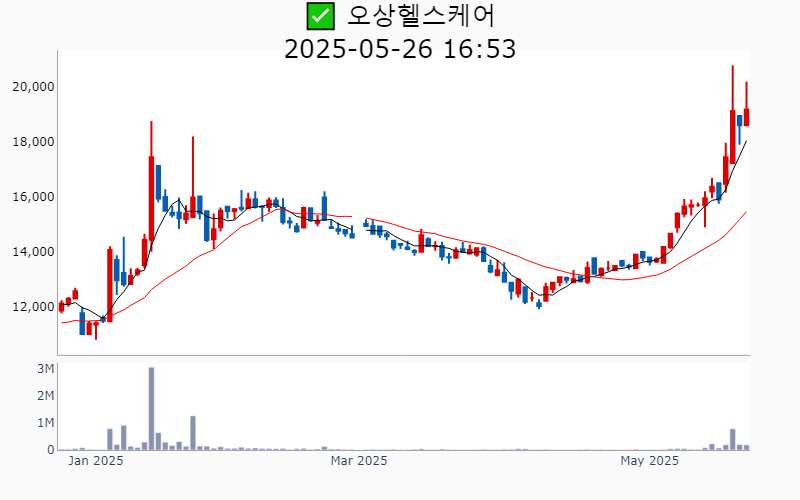Click the 12,000 price axis label
Viewport: 800px width, 500px height.
click(x=33, y=307)
